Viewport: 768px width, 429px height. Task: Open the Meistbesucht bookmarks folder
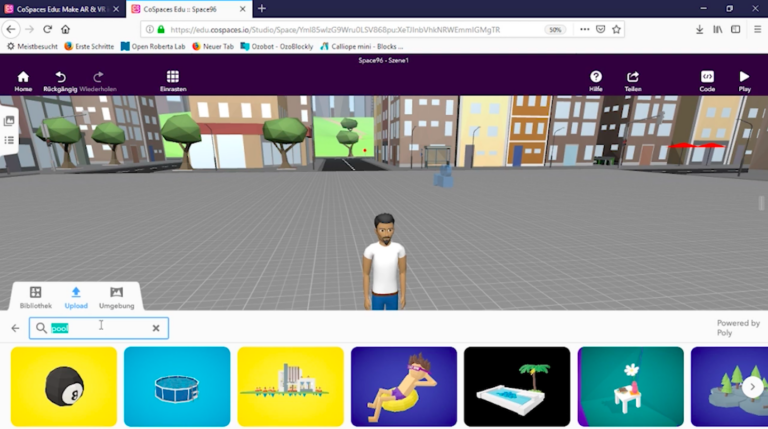click(32, 47)
